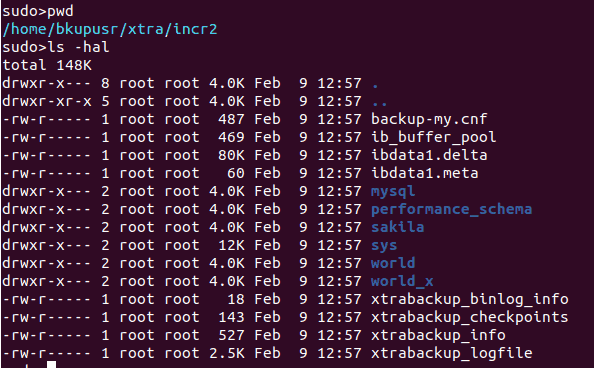Click the sakila directory name
This screenshot has width=594, height=368.
397,227
